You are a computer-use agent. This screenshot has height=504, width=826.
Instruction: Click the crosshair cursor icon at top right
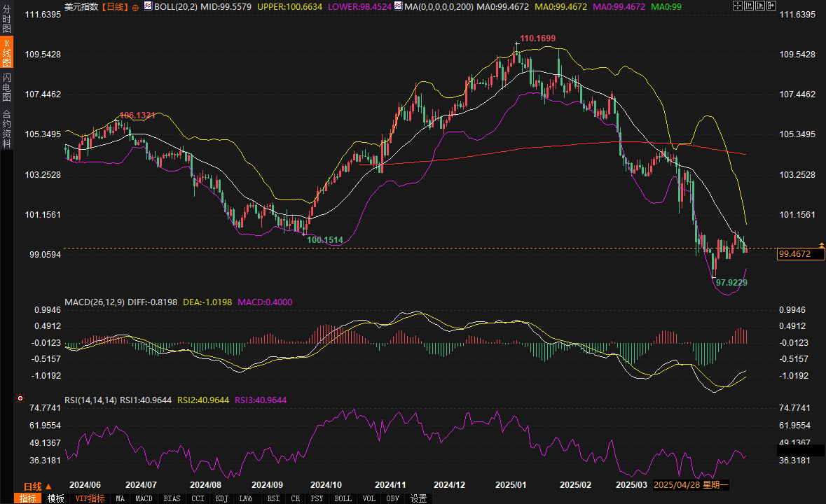738,6
